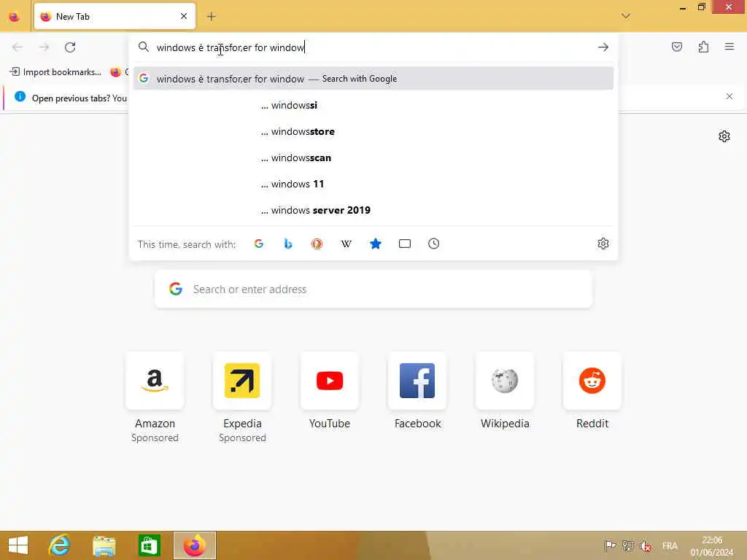Search History using the clock icon
The height and width of the screenshot is (560, 747).
coord(433,244)
